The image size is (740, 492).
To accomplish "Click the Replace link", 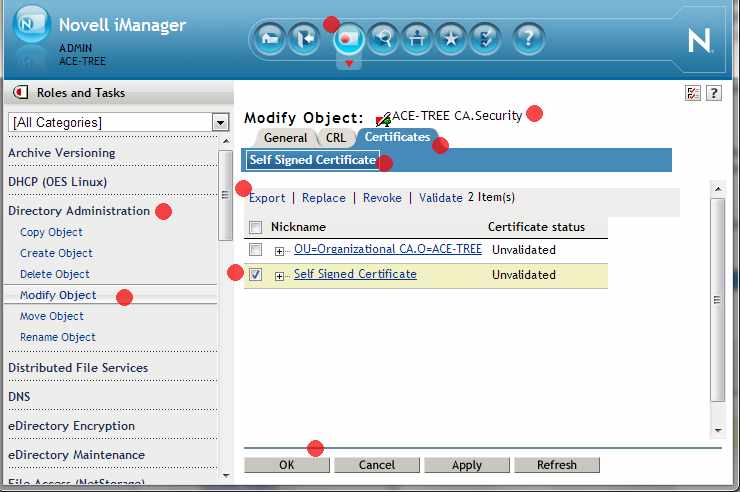I will pyautogui.click(x=324, y=198).
